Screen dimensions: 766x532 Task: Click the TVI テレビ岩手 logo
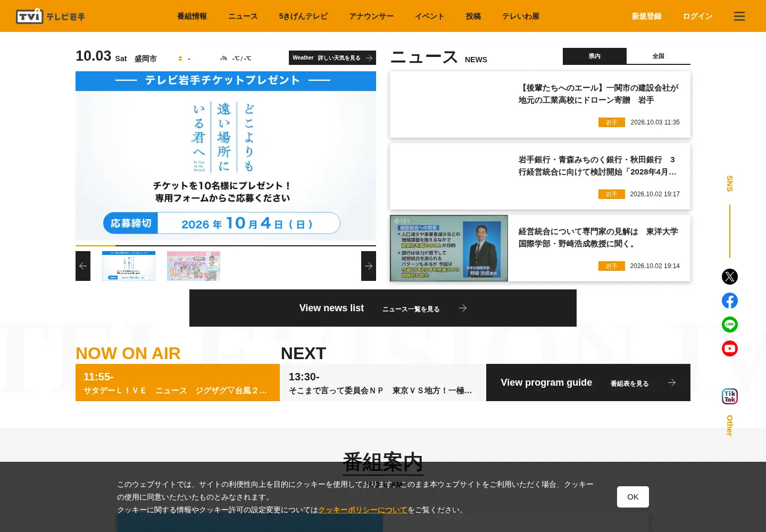(51, 16)
